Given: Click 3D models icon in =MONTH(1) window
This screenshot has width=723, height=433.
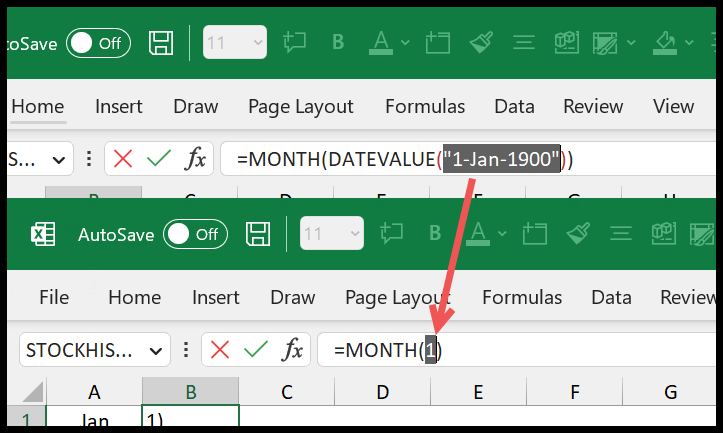Looking at the screenshot, I should (664, 233).
